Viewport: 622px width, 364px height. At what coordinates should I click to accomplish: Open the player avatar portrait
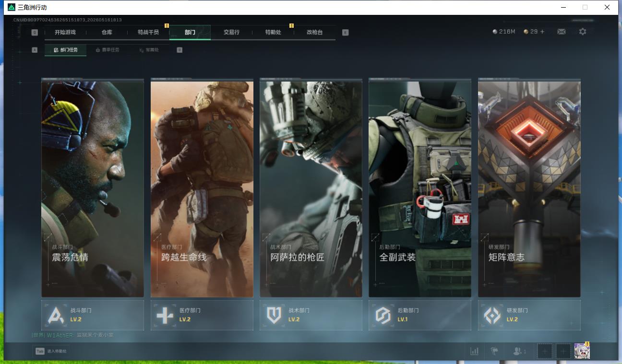pyautogui.click(x=582, y=351)
